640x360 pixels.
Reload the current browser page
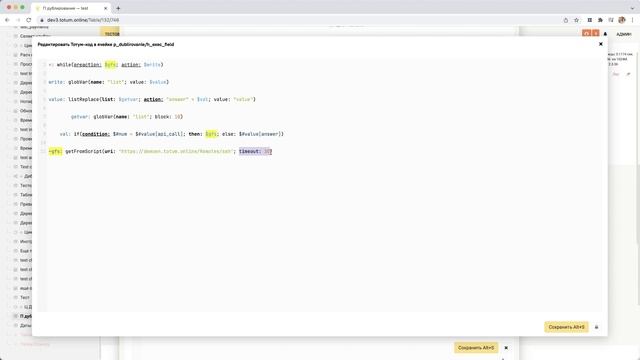(29, 20)
